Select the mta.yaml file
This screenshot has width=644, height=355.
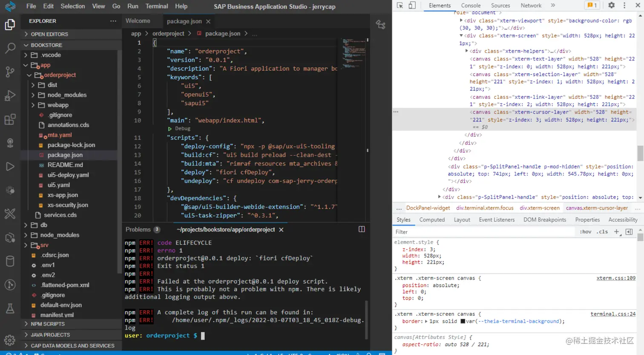60,135
